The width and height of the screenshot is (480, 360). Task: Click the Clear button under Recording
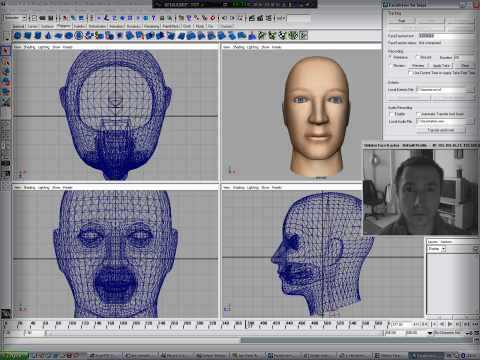[465, 66]
